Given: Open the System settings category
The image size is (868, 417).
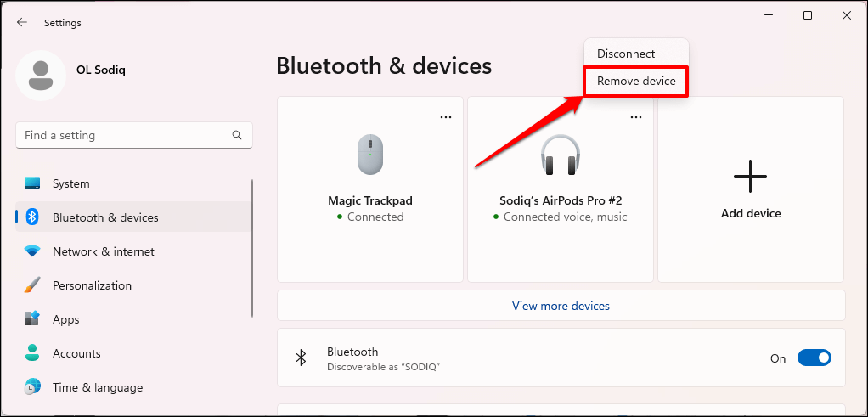Looking at the screenshot, I should click(71, 183).
